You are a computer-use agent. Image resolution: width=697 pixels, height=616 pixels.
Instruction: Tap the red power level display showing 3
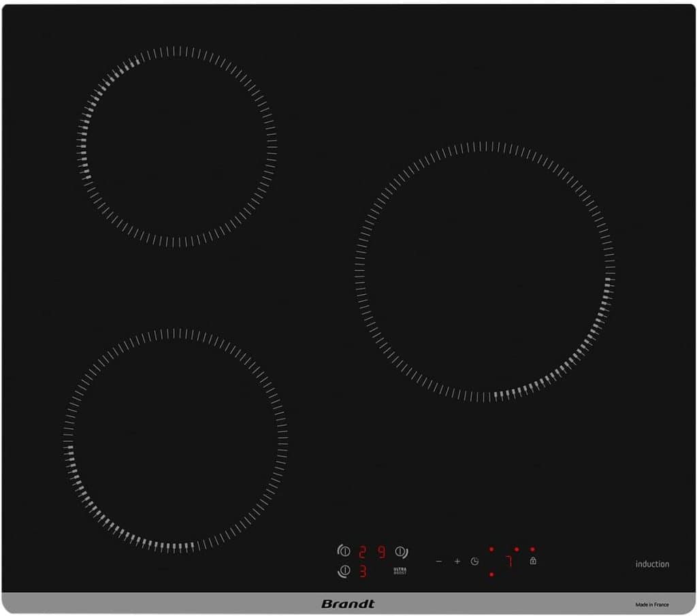362,572
